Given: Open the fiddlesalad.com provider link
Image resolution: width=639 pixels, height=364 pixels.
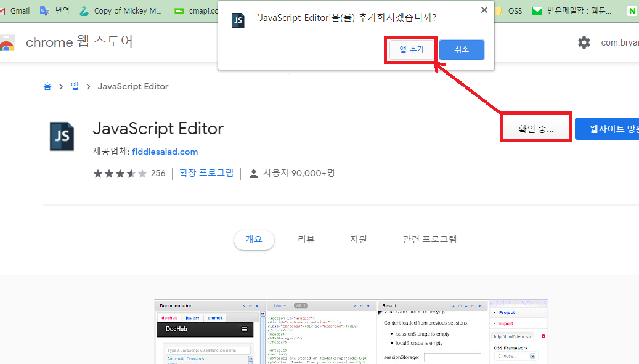Looking at the screenshot, I should [x=165, y=152].
